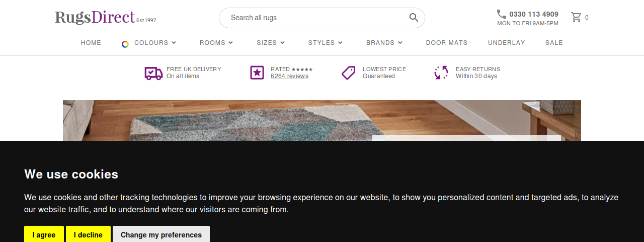The width and height of the screenshot is (644, 242).
Task: Open the shopping cart icon
Action: [x=576, y=18]
